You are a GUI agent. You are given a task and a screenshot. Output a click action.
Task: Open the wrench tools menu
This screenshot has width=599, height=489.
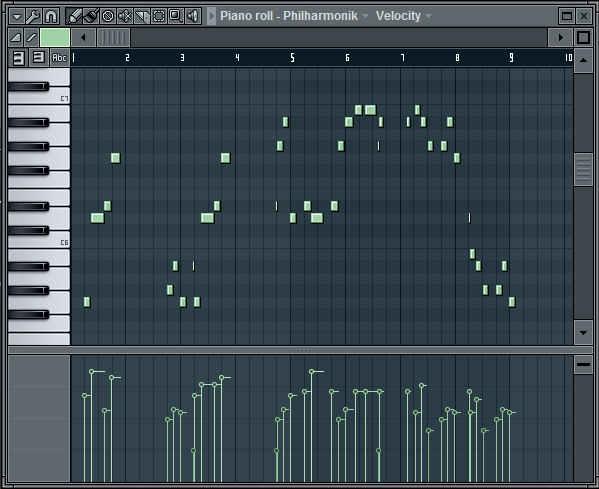click(x=34, y=16)
